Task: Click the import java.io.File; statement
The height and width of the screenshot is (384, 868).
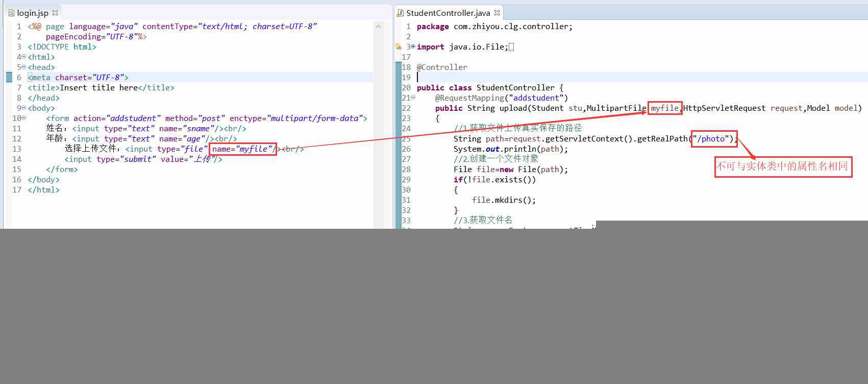Action: click(x=462, y=47)
